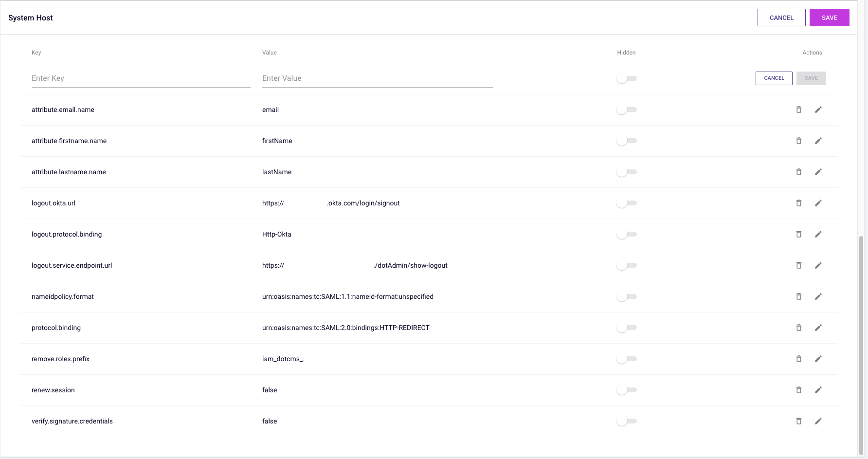Enable Hidden switch for renew.session
The image size is (868, 459).
point(626,390)
